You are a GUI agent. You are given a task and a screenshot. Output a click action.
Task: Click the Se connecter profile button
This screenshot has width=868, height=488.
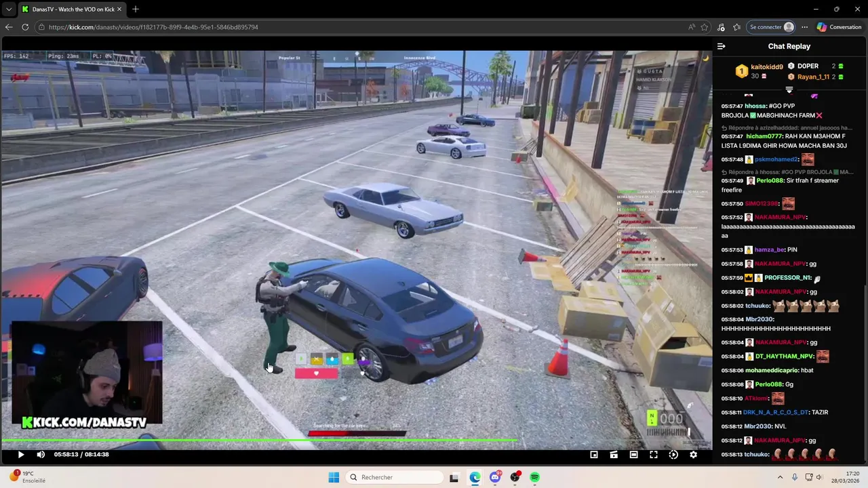(x=771, y=27)
